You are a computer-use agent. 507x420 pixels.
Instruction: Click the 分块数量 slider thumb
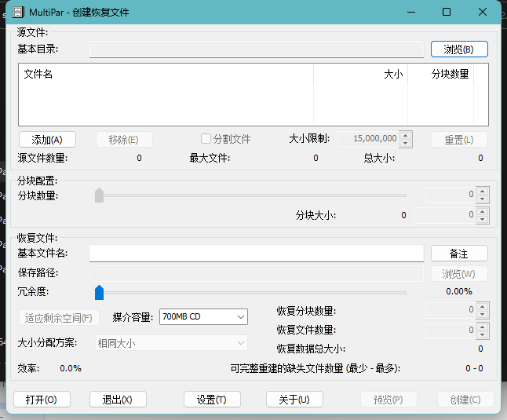(99, 195)
